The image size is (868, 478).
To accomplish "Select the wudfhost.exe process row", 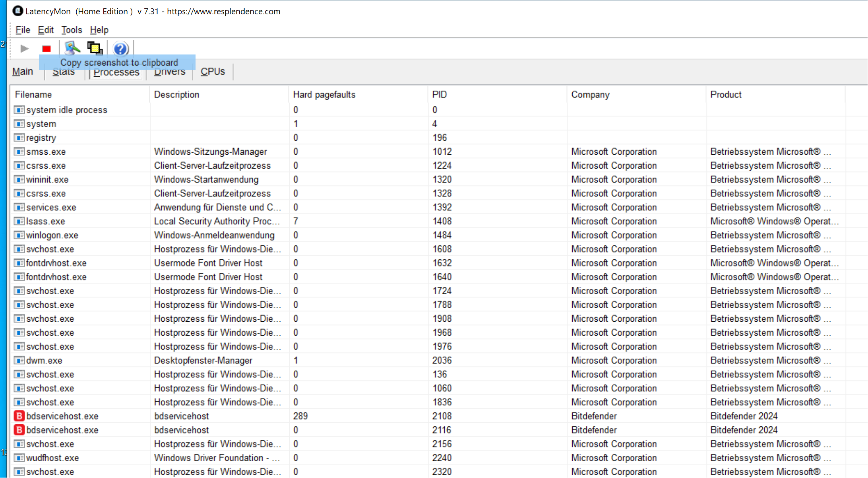I will click(x=52, y=458).
